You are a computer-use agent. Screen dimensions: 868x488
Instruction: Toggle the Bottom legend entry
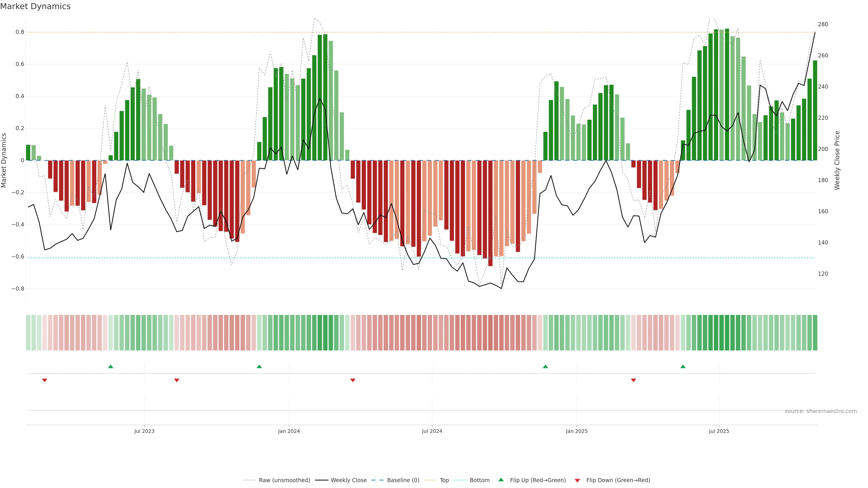click(479, 480)
